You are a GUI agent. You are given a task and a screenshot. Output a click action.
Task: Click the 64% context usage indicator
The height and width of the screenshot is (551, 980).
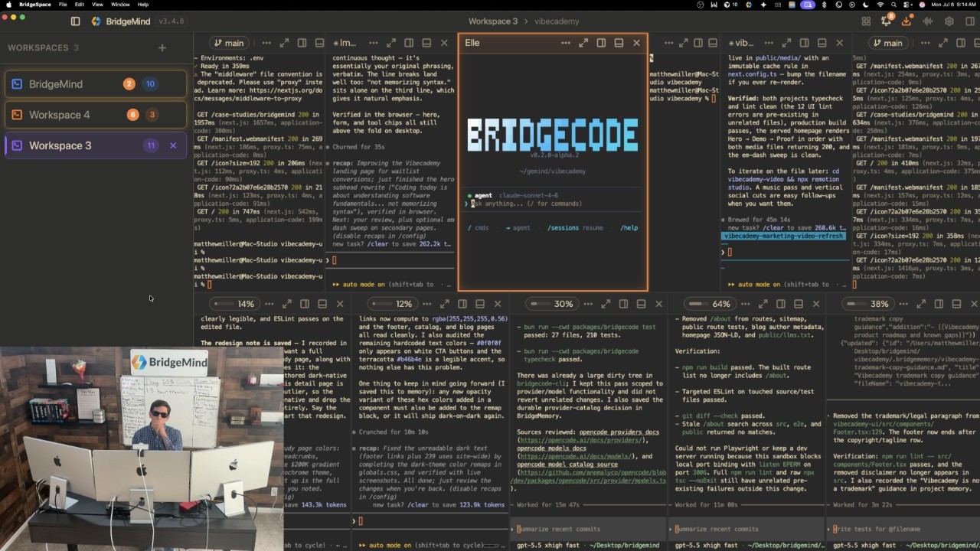(710, 304)
